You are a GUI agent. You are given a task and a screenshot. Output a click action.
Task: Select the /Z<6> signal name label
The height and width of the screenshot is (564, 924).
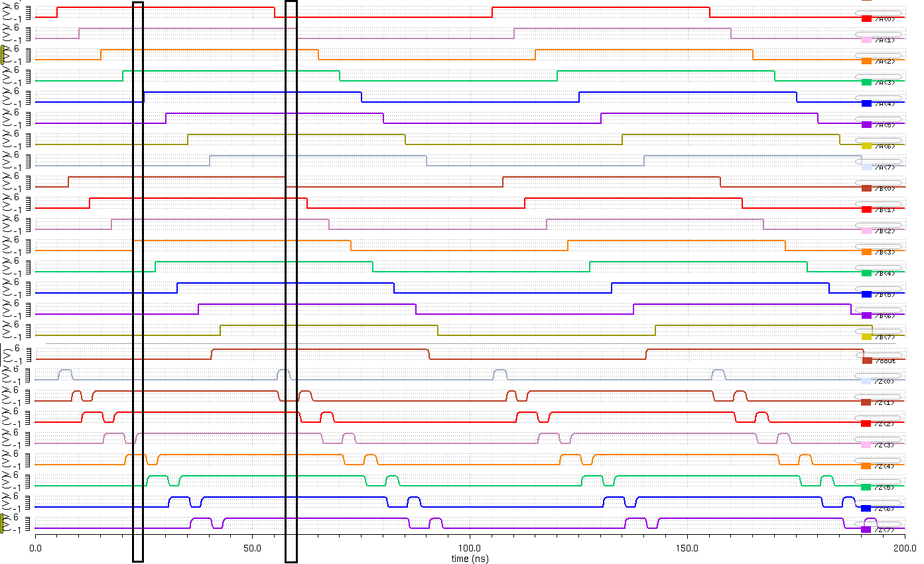tap(885, 508)
